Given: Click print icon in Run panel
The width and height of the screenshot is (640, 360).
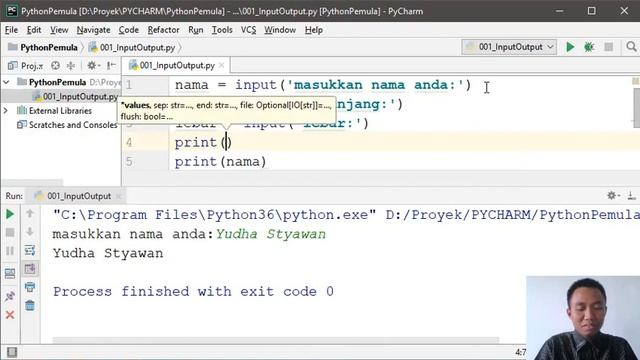Looking at the screenshot, I should [x=30, y=287].
